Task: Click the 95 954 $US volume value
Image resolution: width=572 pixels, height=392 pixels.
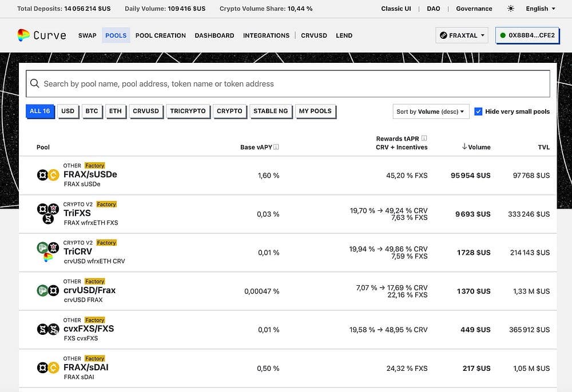Action: coord(471,175)
